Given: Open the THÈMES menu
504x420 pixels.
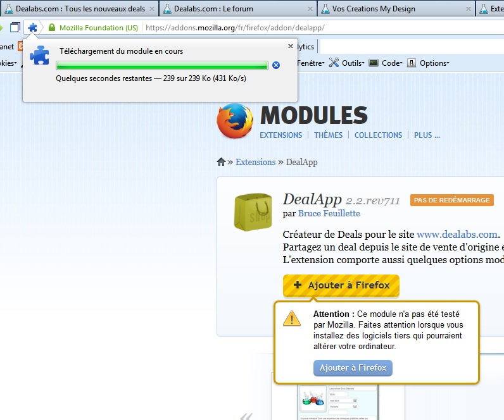Looking at the screenshot, I should pos(328,135).
